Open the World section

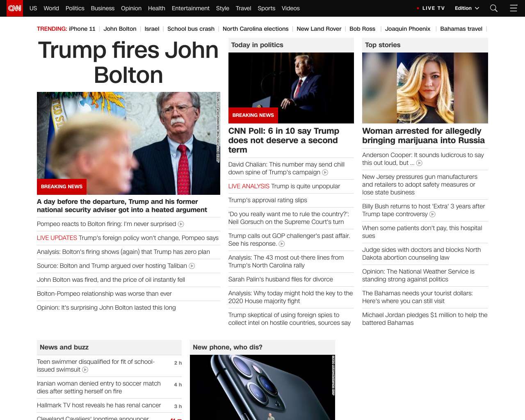pyautogui.click(x=51, y=8)
